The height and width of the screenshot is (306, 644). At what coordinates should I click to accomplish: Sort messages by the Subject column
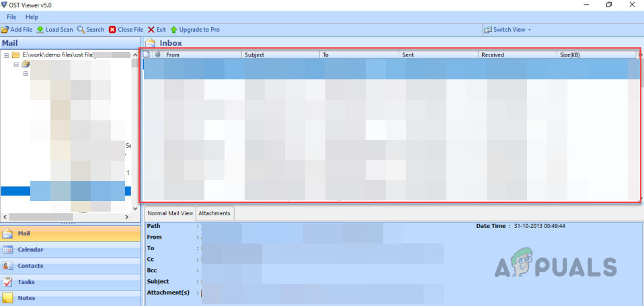point(281,54)
